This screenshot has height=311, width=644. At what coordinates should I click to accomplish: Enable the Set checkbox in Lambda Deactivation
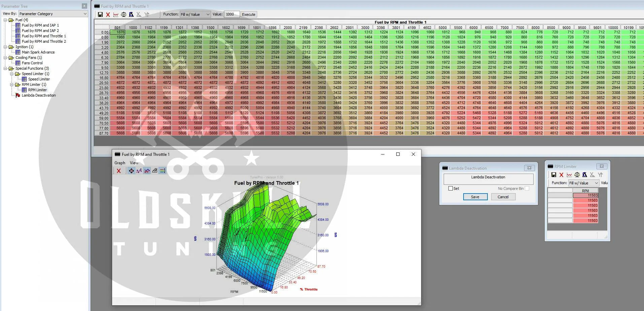[x=450, y=188]
